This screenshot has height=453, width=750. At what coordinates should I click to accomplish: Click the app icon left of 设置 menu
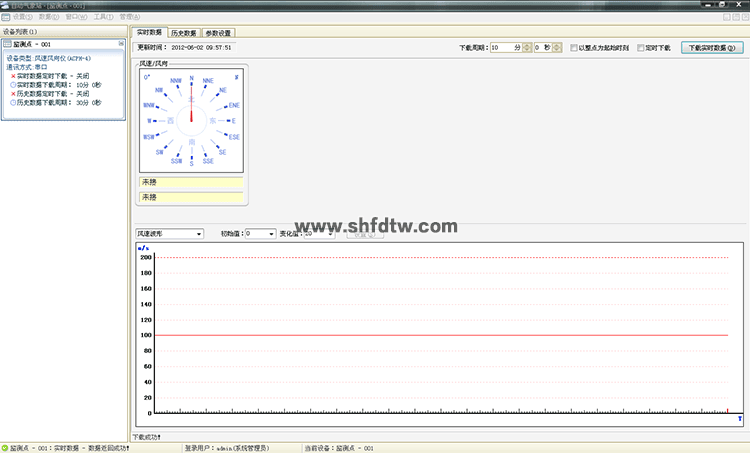(x=6, y=17)
